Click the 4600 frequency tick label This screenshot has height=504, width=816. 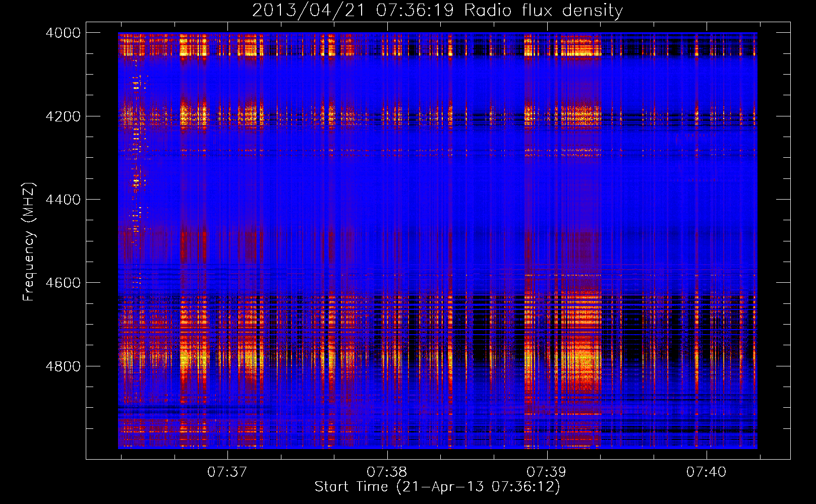click(x=63, y=283)
